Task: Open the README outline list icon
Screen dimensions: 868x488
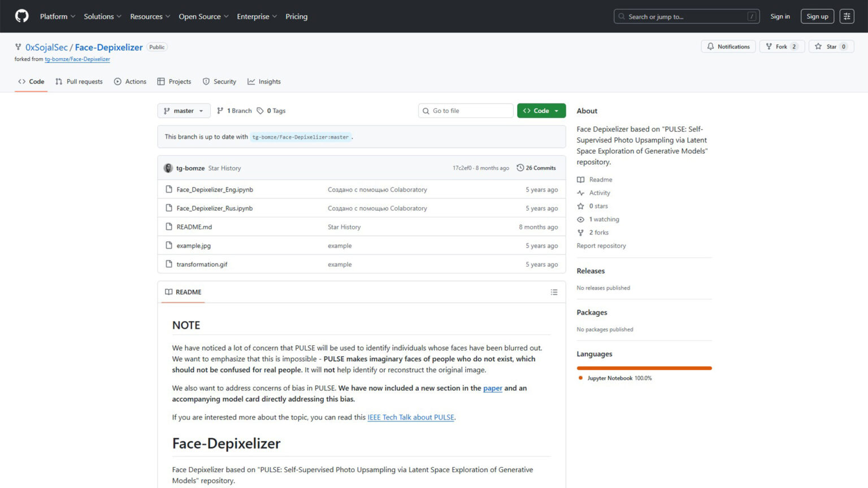Action: (554, 292)
